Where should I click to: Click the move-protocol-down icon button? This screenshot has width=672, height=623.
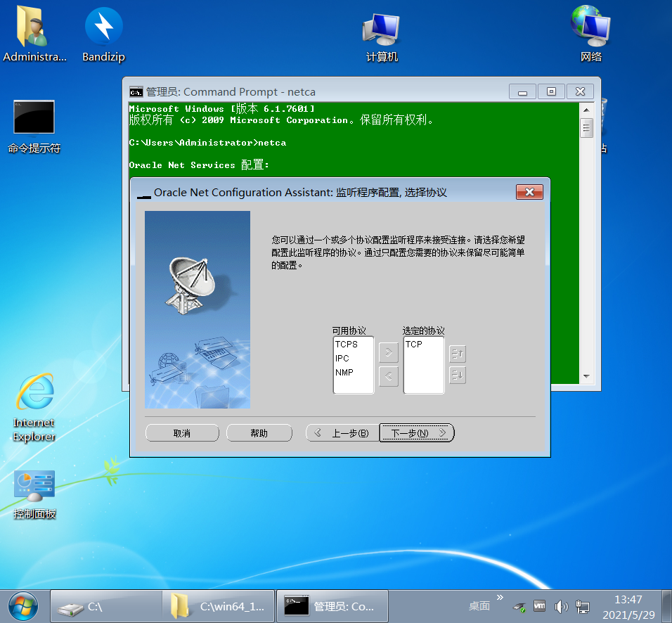(x=457, y=376)
